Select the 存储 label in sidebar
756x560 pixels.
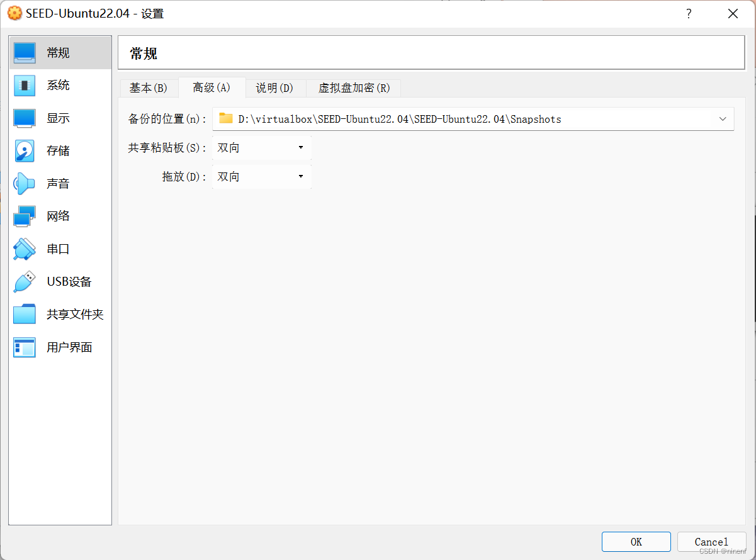tap(58, 151)
